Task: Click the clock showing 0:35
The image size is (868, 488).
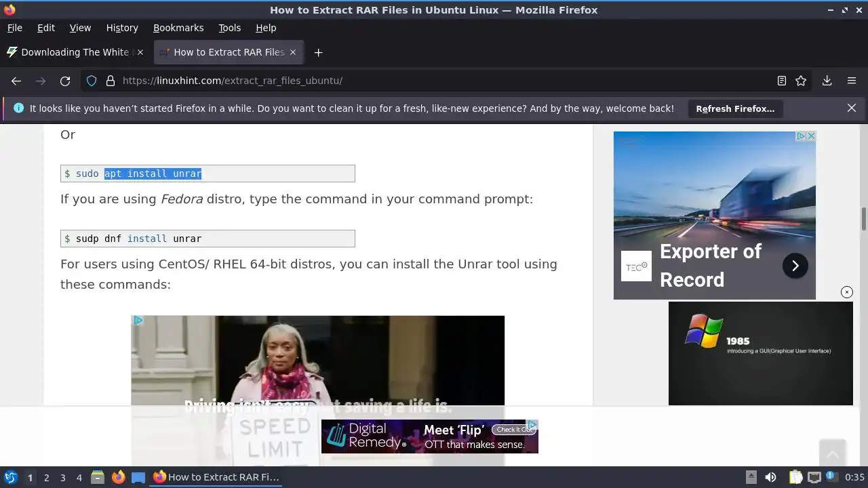Action: point(854,477)
